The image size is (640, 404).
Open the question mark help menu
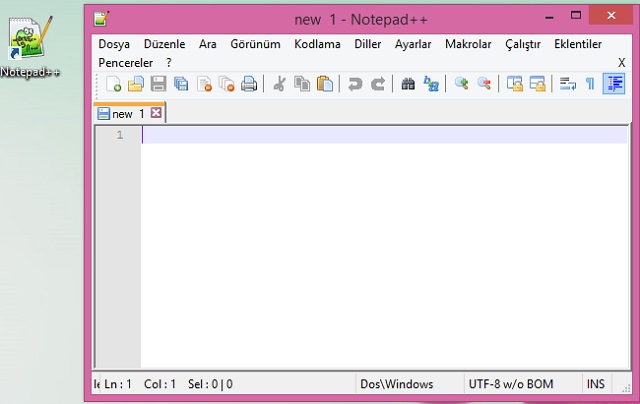pos(169,63)
